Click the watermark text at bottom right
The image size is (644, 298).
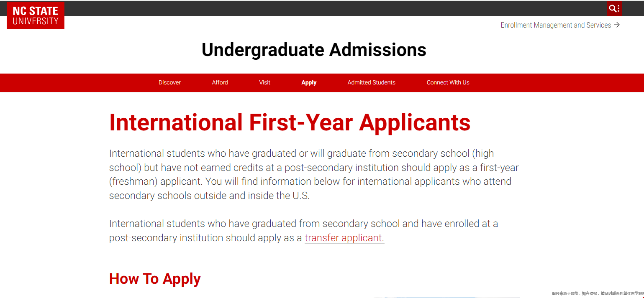pos(597,293)
